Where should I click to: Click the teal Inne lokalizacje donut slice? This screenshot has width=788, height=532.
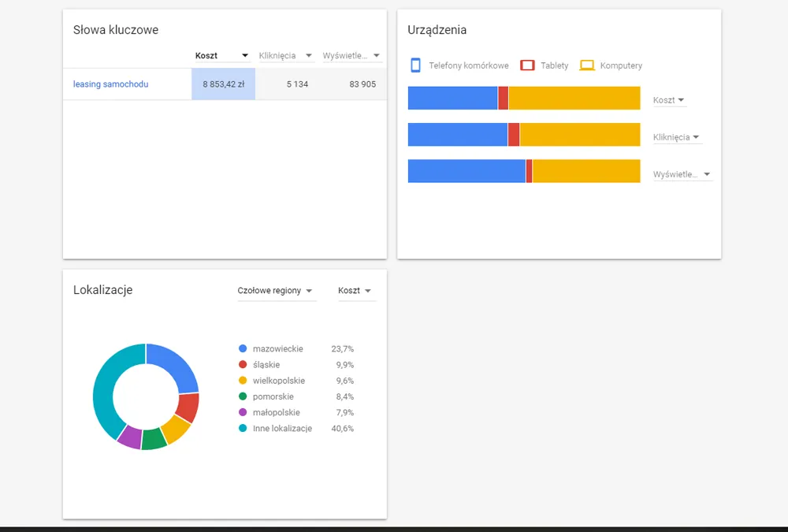(x=106, y=387)
